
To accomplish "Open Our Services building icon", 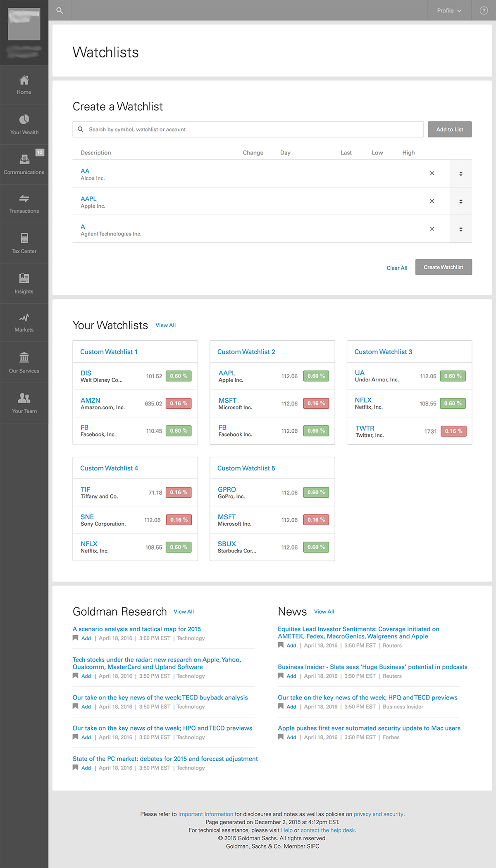I will [24, 357].
